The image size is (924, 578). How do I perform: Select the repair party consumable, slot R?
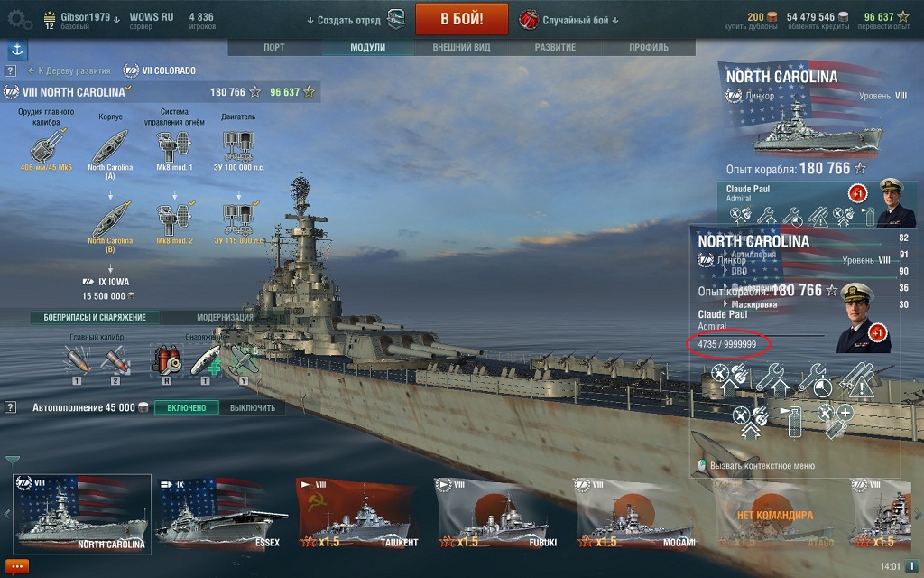(167, 359)
